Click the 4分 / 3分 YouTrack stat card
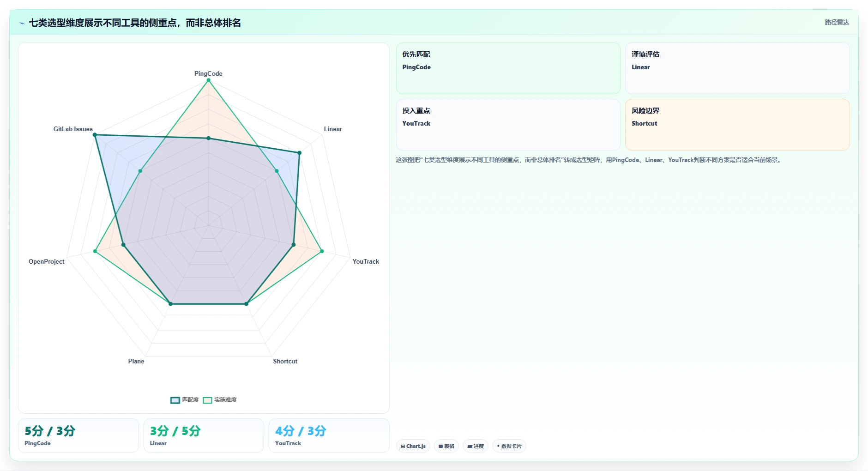Image resolution: width=868 pixels, height=471 pixels. tap(329, 435)
